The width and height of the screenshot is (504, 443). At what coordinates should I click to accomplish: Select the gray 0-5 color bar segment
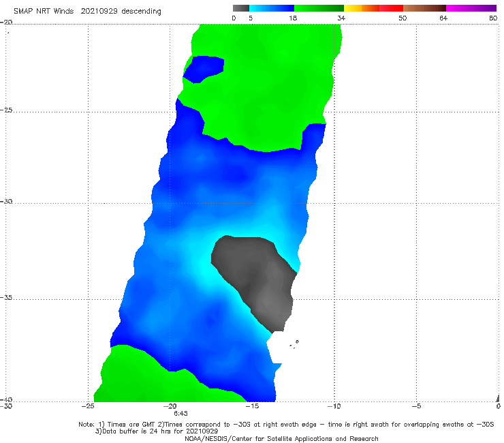click(x=241, y=8)
